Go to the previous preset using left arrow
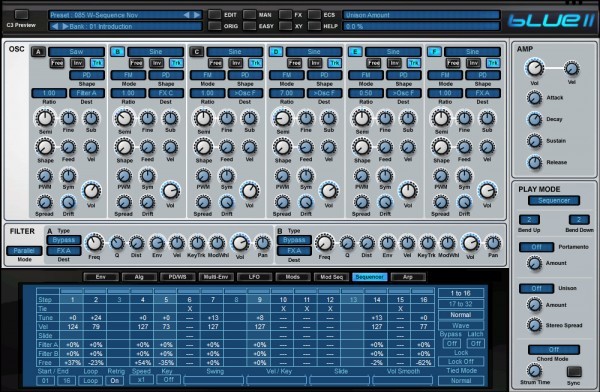This screenshot has height=392, width=600. [186, 15]
